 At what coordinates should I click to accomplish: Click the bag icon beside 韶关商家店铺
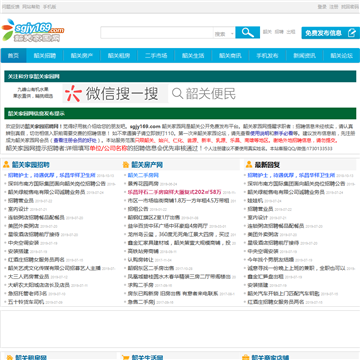click(245, 358)
